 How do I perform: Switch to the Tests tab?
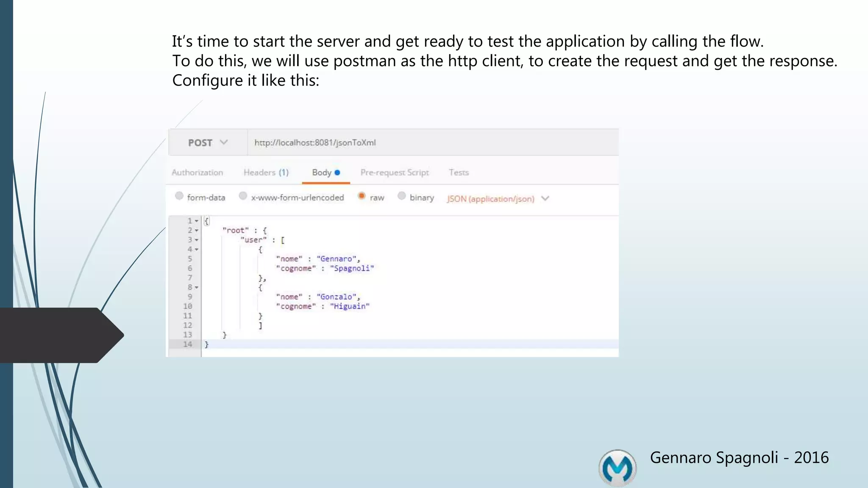tap(459, 172)
